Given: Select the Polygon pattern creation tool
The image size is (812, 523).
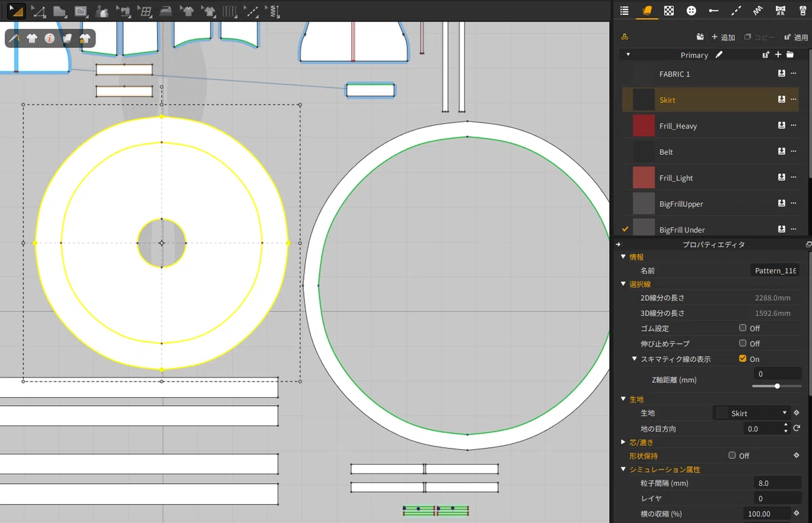Looking at the screenshot, I should pos(60,11).
